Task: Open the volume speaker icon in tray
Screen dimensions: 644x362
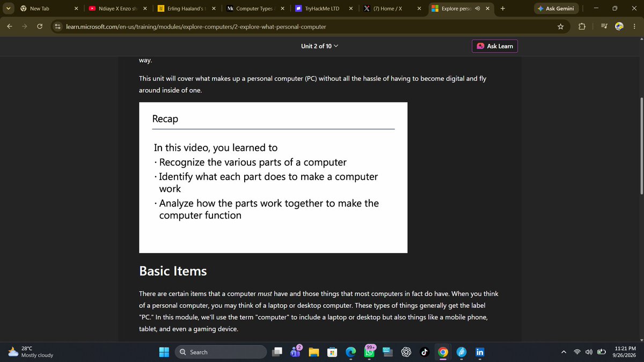Action: (x=589, y=352)
